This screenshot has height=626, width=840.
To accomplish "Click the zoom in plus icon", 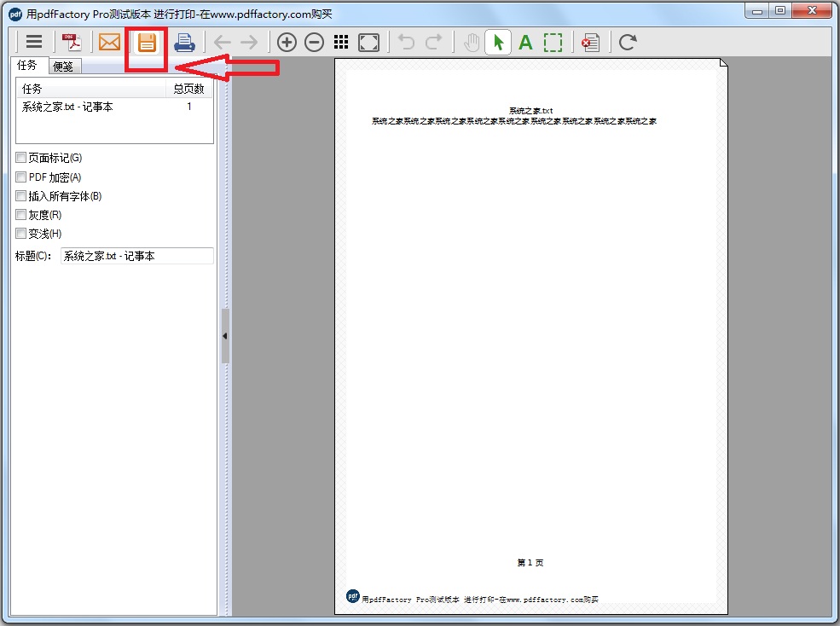I will click(x=287, y=43).
